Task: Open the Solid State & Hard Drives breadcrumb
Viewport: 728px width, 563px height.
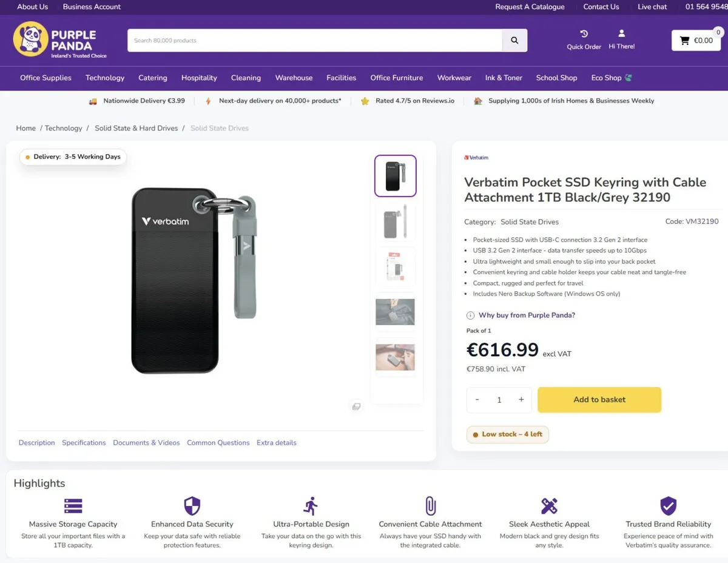Action: [136, 128]
